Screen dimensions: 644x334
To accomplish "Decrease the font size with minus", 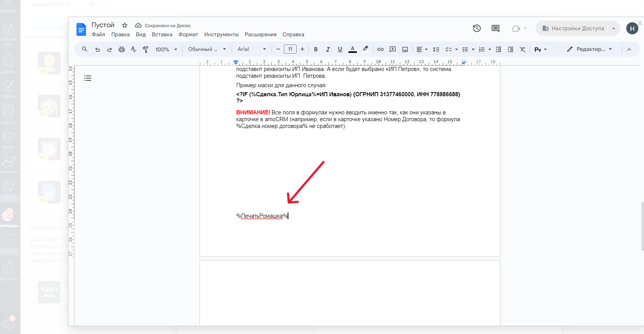I will (278, 49).
